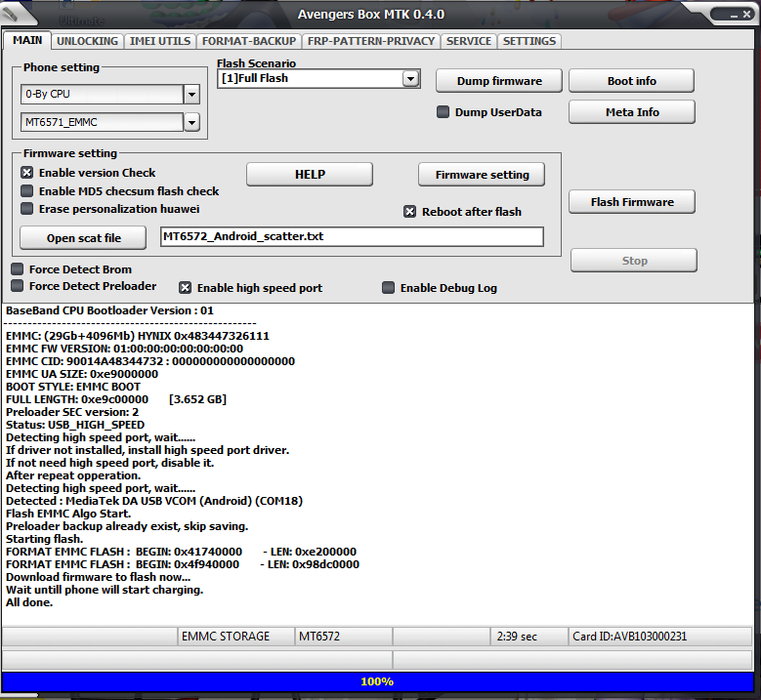Viewport: 761px width, 700px height.
Task: Click the 'All done.' log line
Action: coord(29,602)
